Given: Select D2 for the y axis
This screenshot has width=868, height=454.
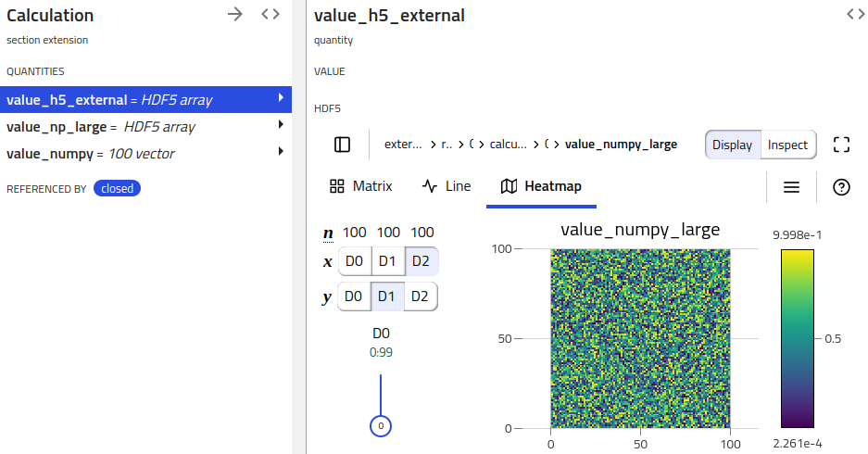Looking at the screenshot, I should (420, 296).
